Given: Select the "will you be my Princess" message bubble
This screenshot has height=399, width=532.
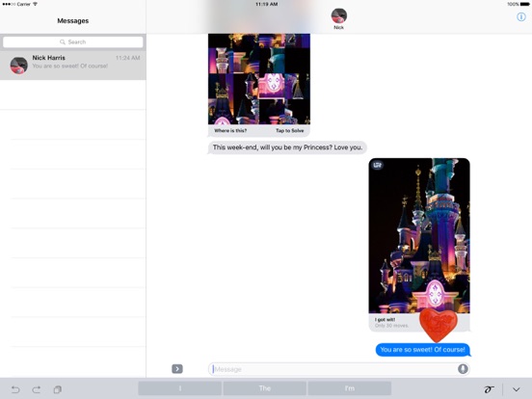Looking at the screenshot, I should click(287, 147).
